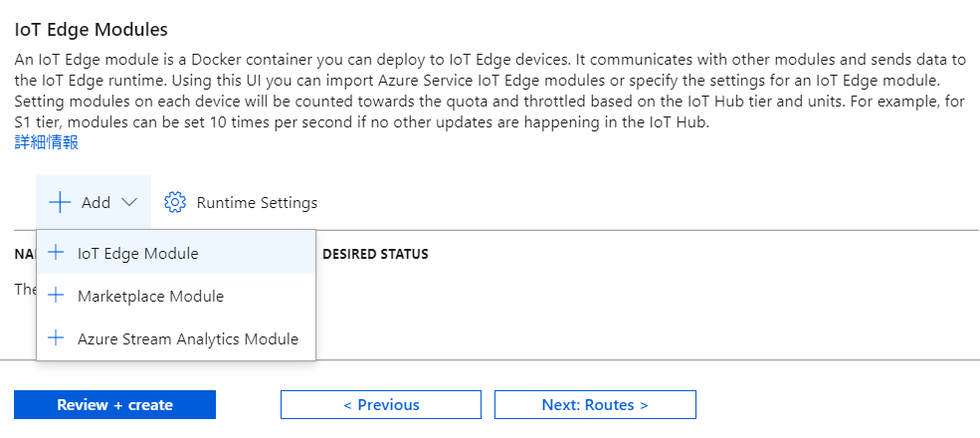
Task: Click the Add button label
Action: point(97,202)
